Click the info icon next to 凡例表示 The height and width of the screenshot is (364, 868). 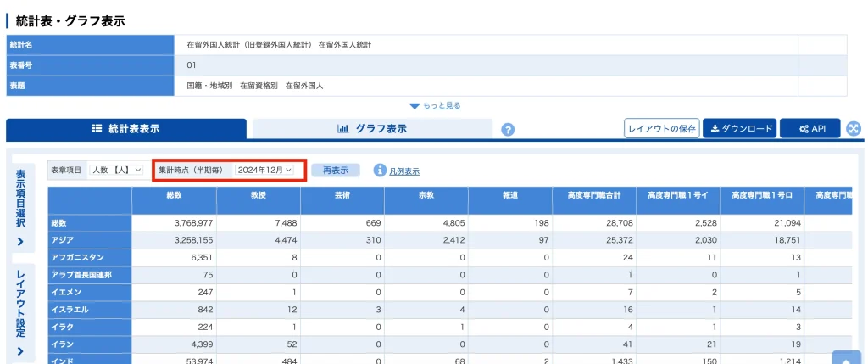click(380, 171)
